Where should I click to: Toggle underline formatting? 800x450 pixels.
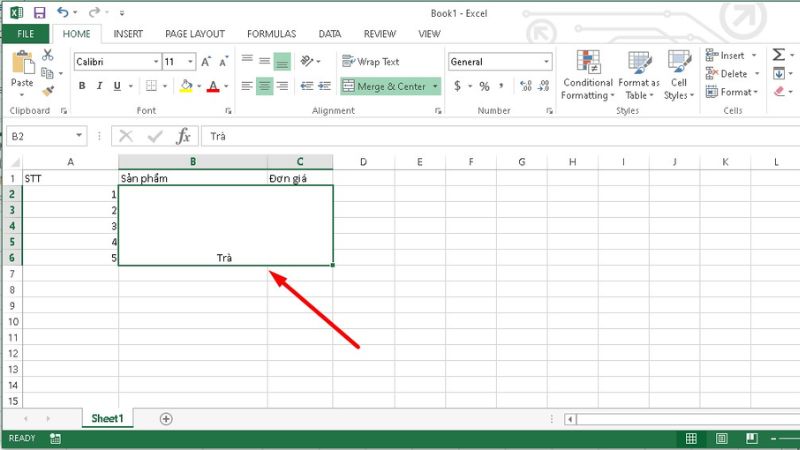[x=117, y=86]
